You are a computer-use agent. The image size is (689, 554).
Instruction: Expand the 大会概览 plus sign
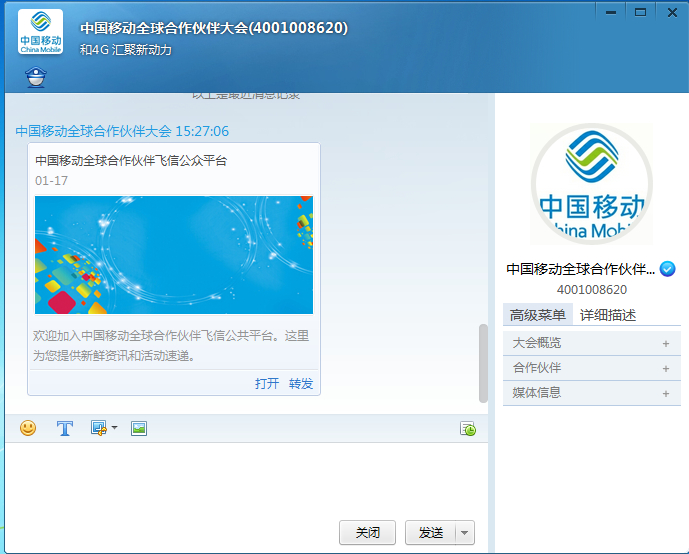coord(666,344)
